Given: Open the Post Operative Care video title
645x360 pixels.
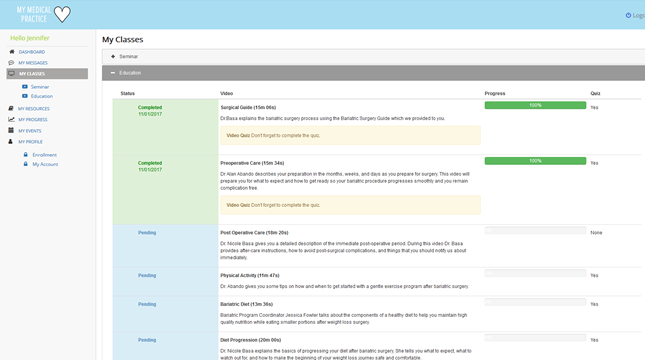Looking at the screenshot, I should (254, 232).
